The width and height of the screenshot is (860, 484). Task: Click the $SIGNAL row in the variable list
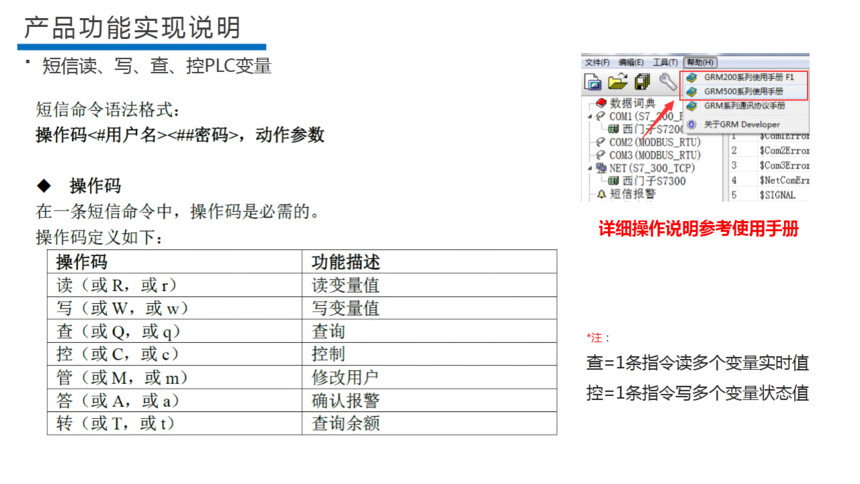pyautogui.click(x=769, y=195)
